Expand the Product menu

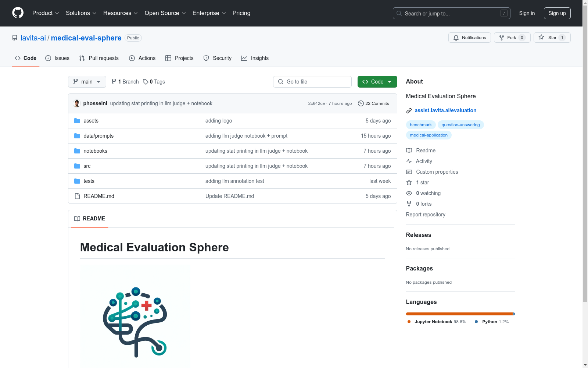click(x=46, y=13)
